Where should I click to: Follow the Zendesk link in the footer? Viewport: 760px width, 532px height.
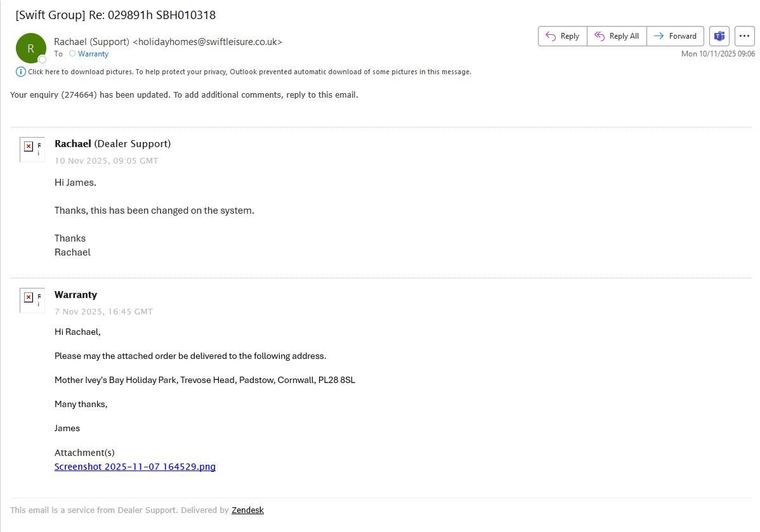tap(247, 510)
